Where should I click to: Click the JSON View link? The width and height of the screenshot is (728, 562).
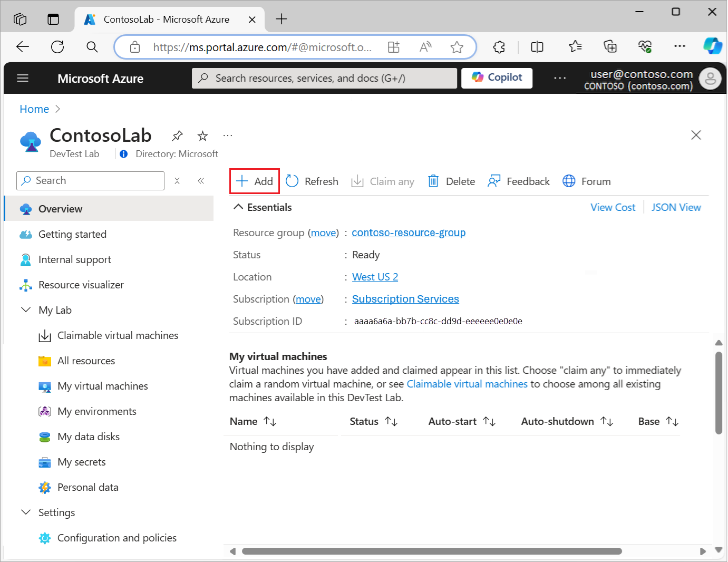(676, 207)
